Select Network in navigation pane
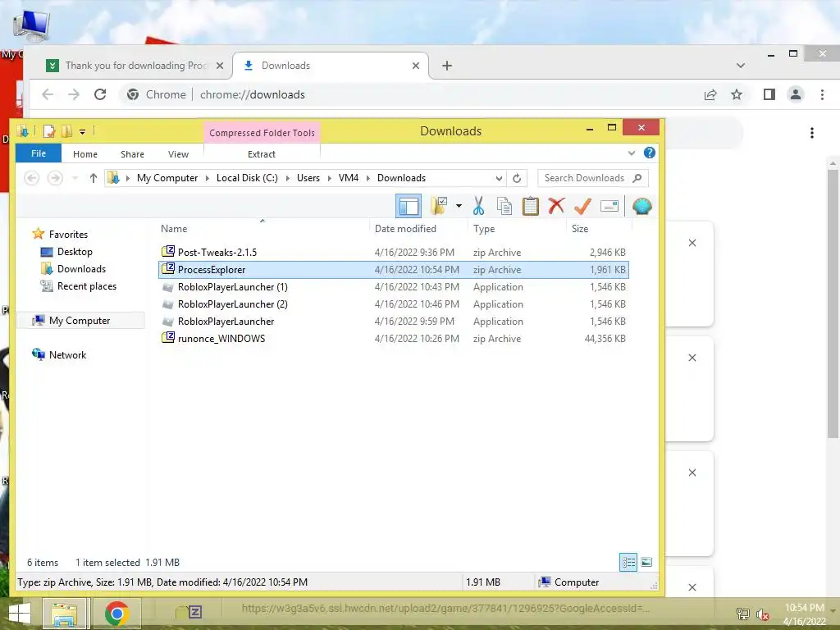Viewport: 840px width, 630px height. tap(67, 354)
